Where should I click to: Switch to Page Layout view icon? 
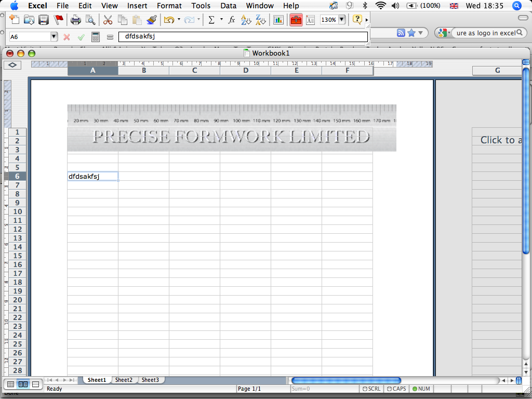pyautogui.click(x=23, y=384)
